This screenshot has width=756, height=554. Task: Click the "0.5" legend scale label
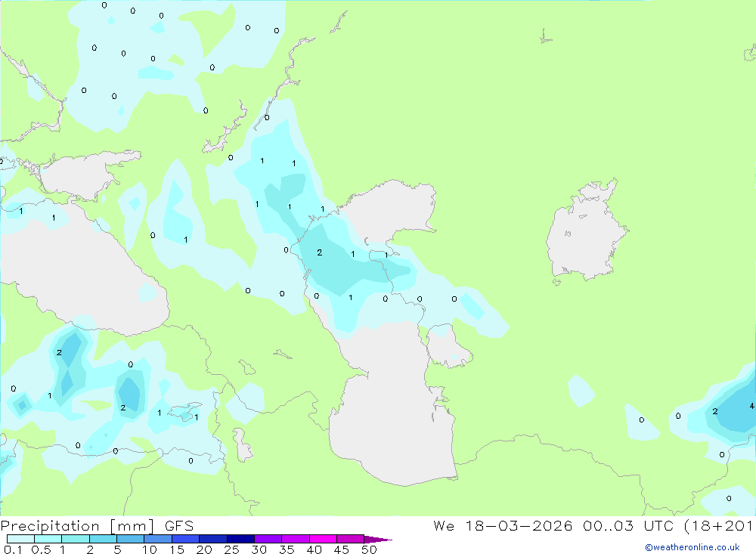pyautogui.click(x=41, y=549)
